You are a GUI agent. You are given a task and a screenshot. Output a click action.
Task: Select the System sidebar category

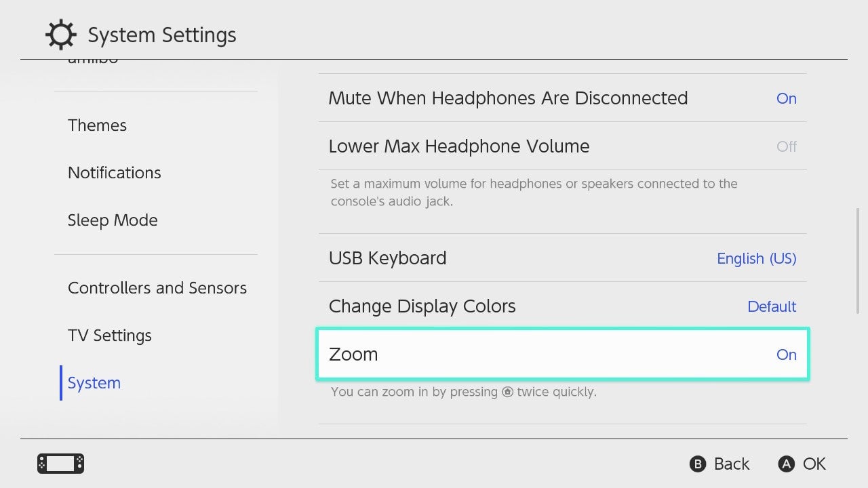(x=94, y=383)
